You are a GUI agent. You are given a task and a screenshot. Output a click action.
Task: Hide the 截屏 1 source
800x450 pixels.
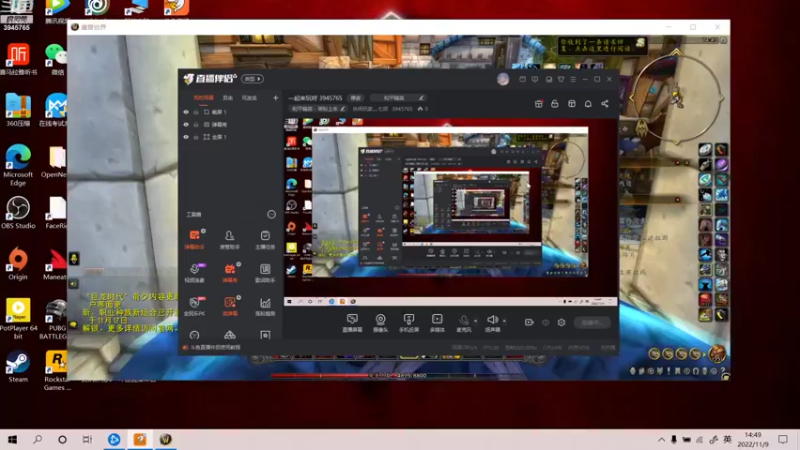pos(186,112)
